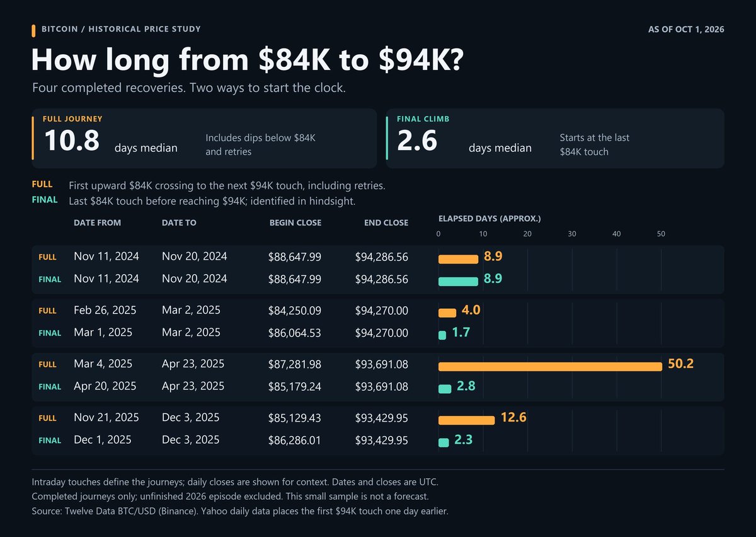Click the "DATE TO" column header
Viewport: 756px width, 537px height.
pyautogui.click(x=179, y=222)
